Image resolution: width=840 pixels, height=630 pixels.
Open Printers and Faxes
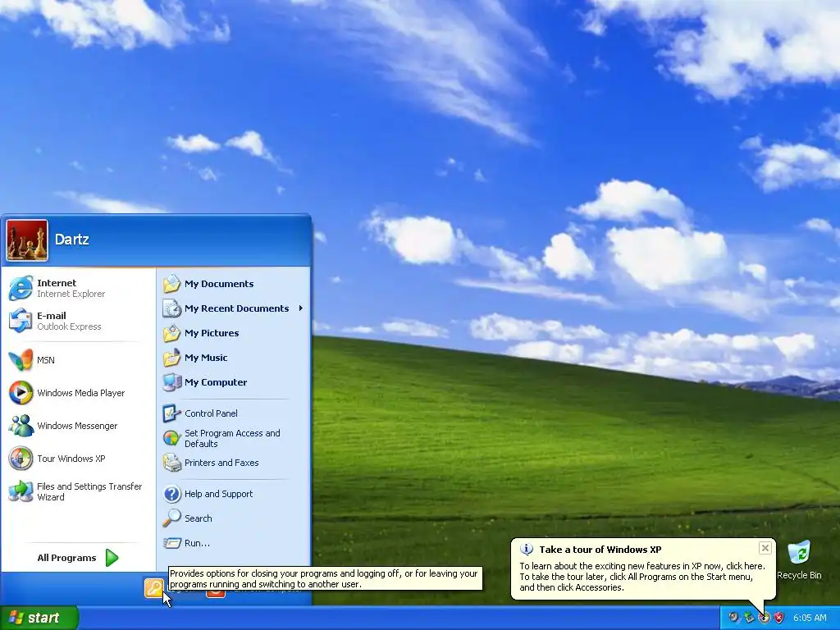pos(233,463)
